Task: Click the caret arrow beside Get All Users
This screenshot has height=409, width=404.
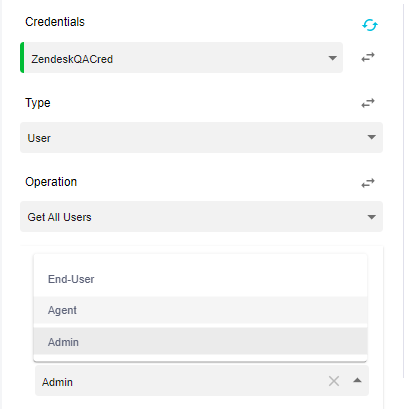Action: [371, 217]
